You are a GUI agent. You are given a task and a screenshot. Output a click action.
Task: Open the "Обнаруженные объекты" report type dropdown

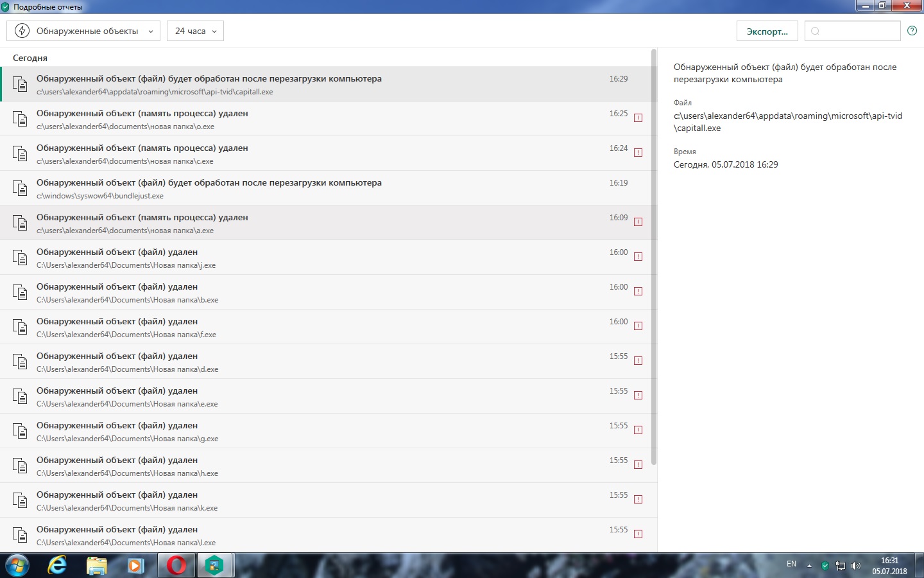pos(83,31)
